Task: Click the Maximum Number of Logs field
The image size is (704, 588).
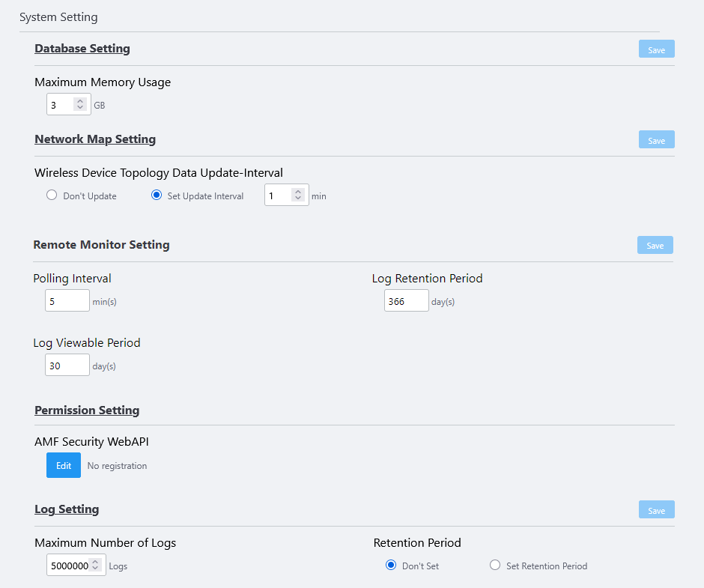Action: tap(69, 566)
